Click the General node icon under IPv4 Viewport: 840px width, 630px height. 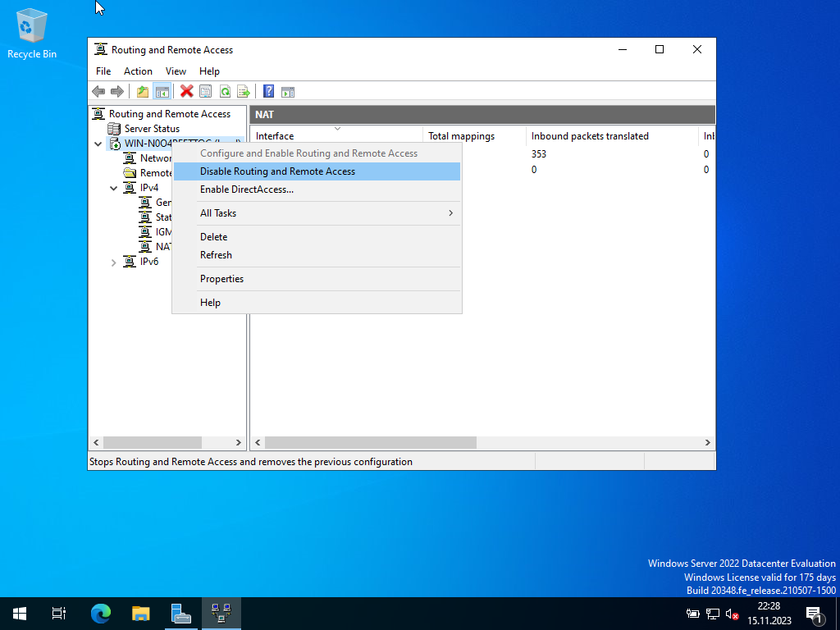click(x=145, y=203)
